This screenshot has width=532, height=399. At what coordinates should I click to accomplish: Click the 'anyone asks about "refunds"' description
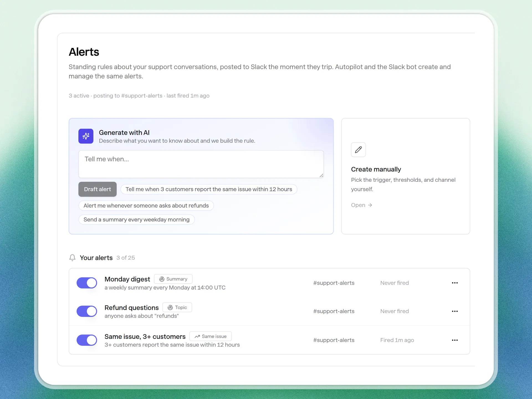pyautogui.click(x=142, y=316)
